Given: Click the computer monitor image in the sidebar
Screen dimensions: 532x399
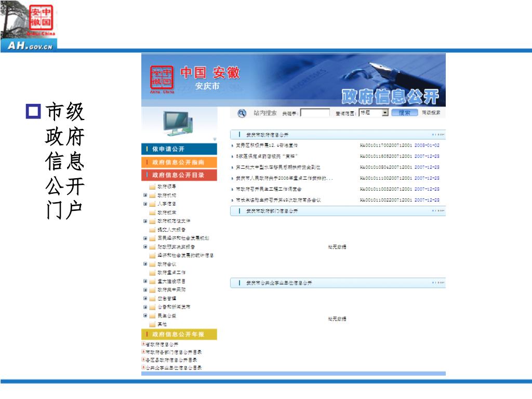Looking at the screenshot, I should 178,123.
